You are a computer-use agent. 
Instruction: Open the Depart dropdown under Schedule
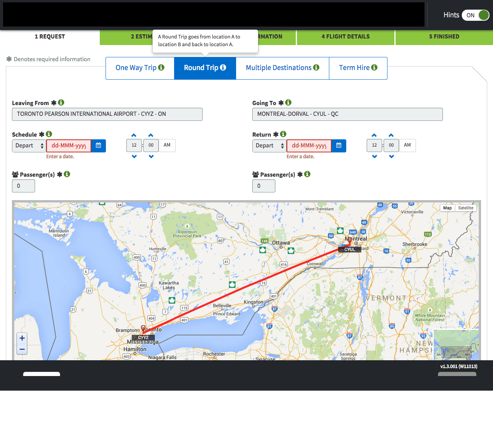[29, 145]
